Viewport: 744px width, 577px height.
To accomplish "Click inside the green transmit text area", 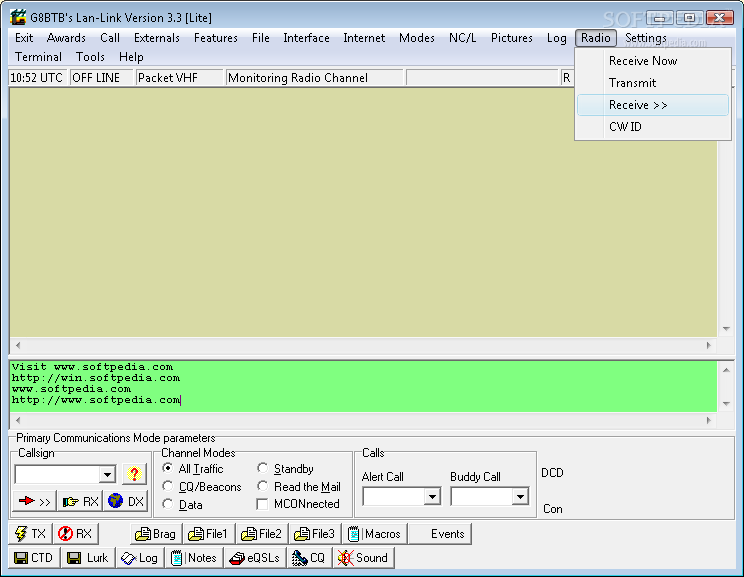I will [363, 386].
